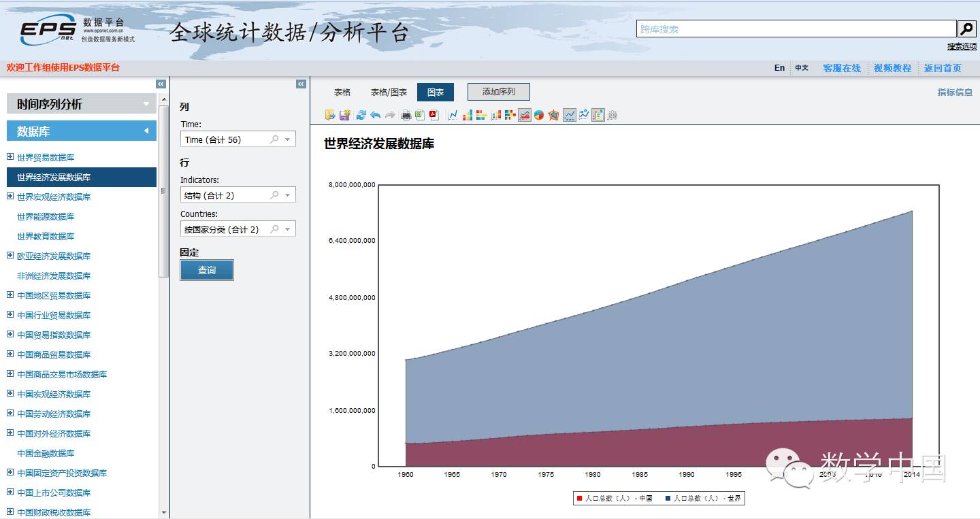Export the chart as PDF
Screen dimensions: 980x519
[432, 115]
